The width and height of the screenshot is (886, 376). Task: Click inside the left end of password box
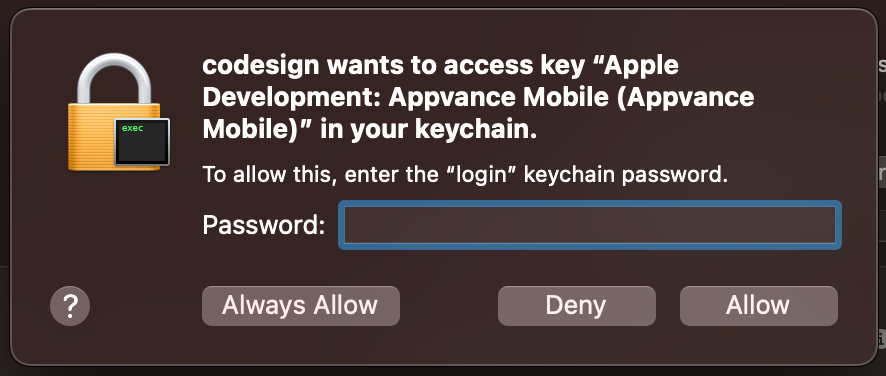(x=362, y=225)
